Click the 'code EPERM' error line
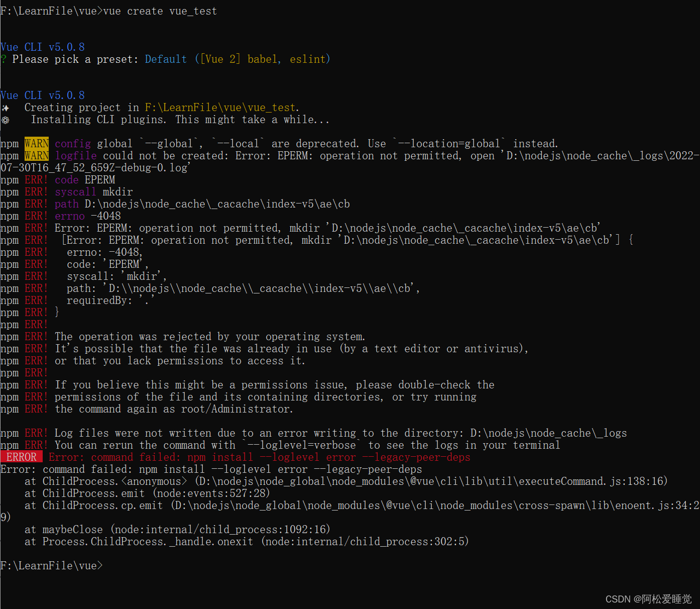Image resolution: width=700 pixels, height=609 pixels. click(x=58, y=180)
